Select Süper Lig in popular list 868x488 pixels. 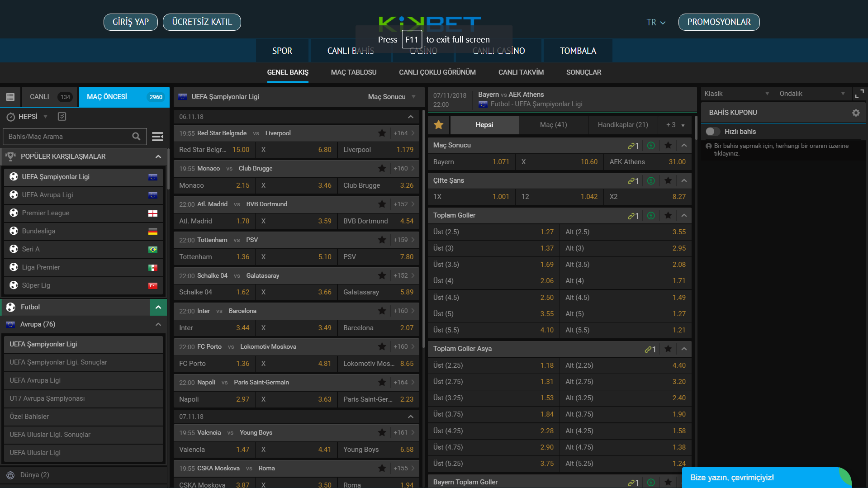(x=83, y=285)
